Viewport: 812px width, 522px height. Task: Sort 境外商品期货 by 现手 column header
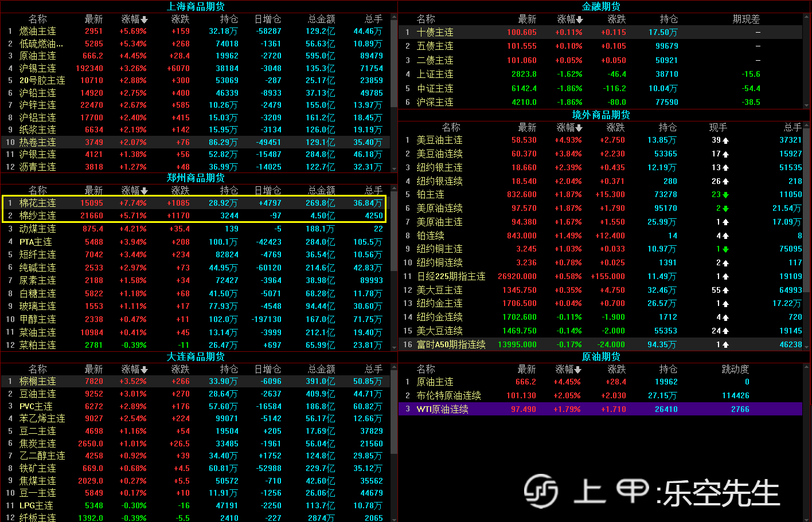[x=718, y=127]
